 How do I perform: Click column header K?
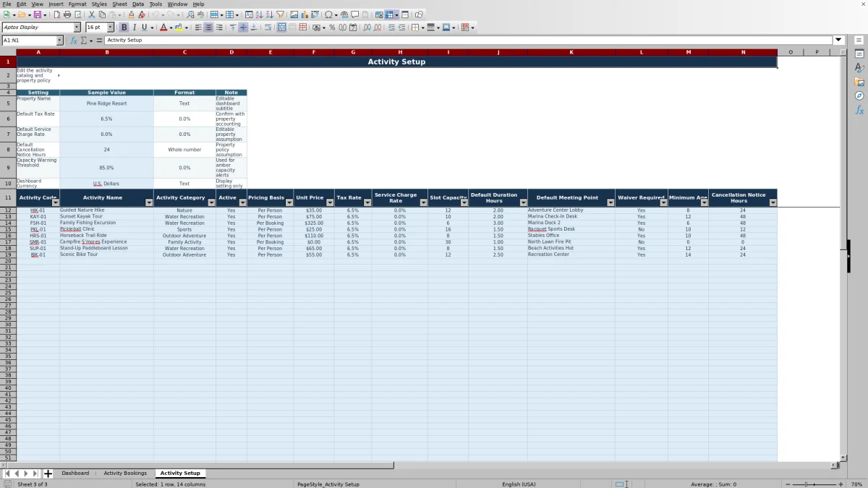(571, 52)
